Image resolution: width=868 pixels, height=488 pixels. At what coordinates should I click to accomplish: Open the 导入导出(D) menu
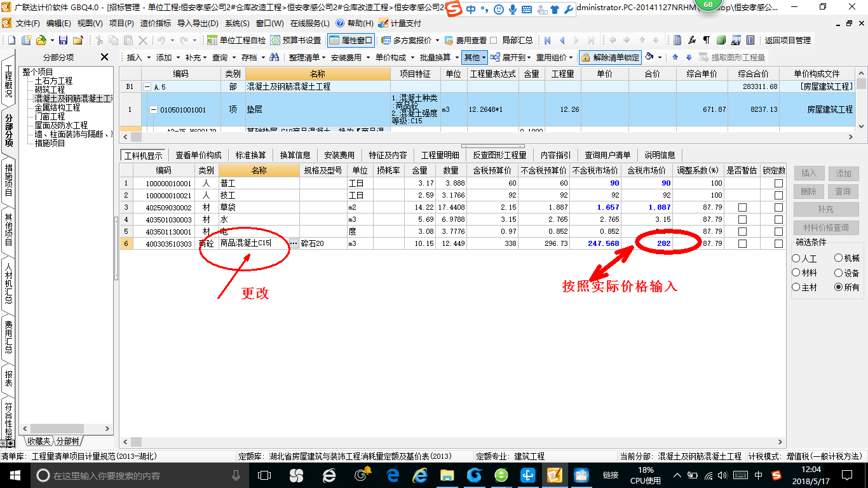pyautogui.click(x=198, y=23)
